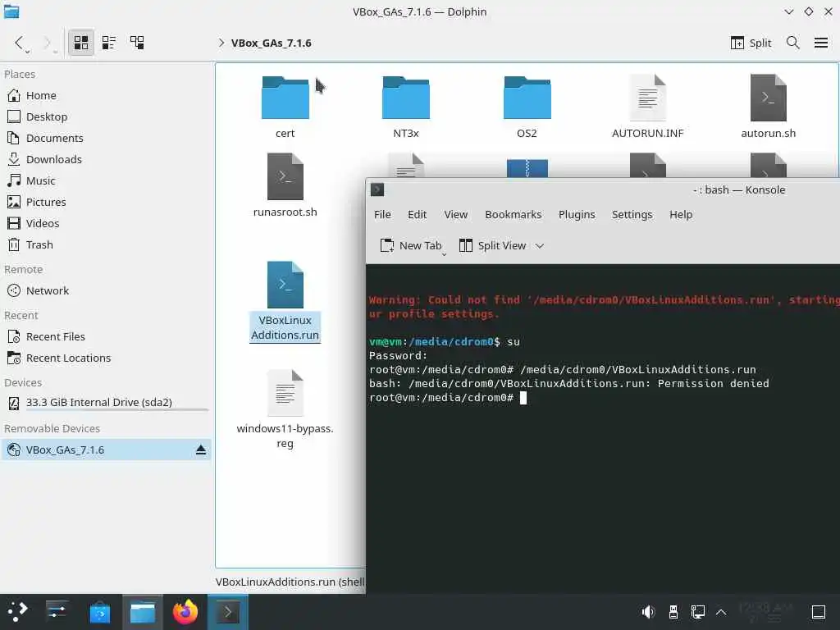
Task: Open System Settings from taskbar
Action: (57, 612)
